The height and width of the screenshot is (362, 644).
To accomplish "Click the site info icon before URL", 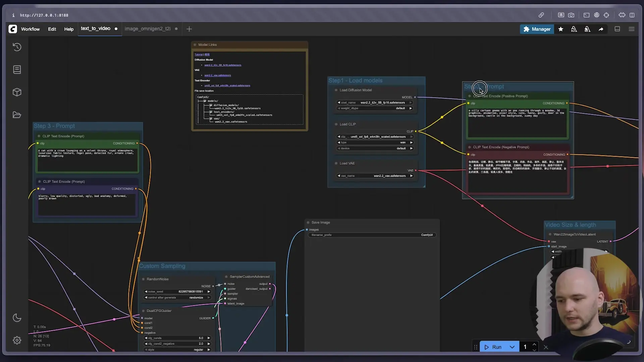I will pyautogui.click(x=13, y=15).
